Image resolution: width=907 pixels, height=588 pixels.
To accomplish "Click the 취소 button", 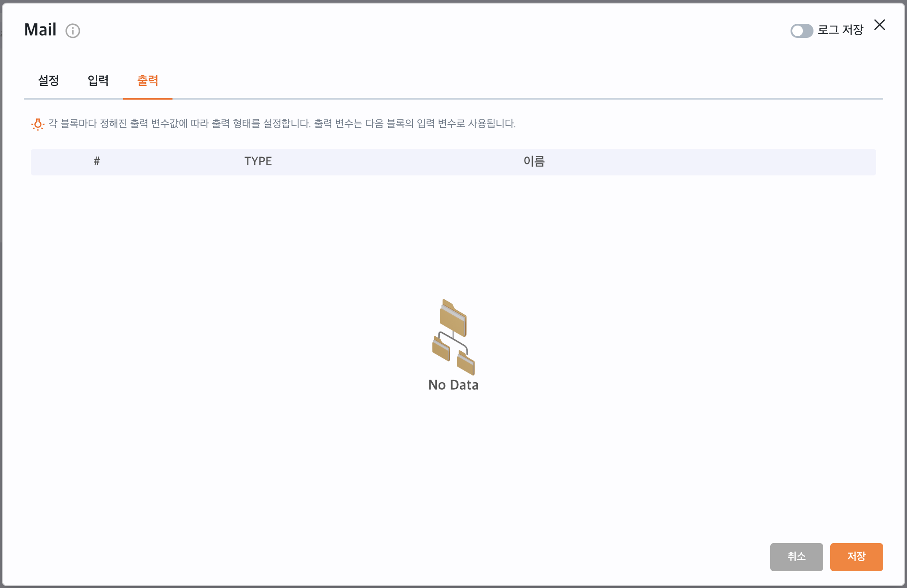I will (796, 557).
